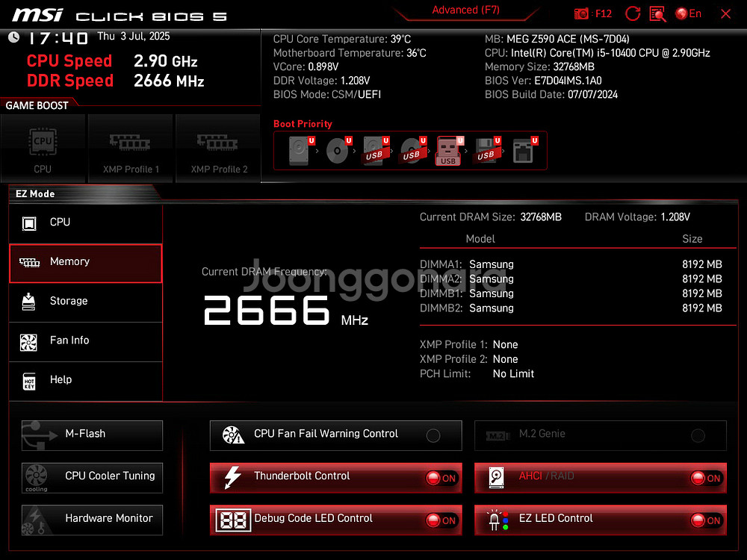The height and width of the screenshot is (560, 747).
Task: Select the network boot priority icon
Action: click(x=524, y=151)
